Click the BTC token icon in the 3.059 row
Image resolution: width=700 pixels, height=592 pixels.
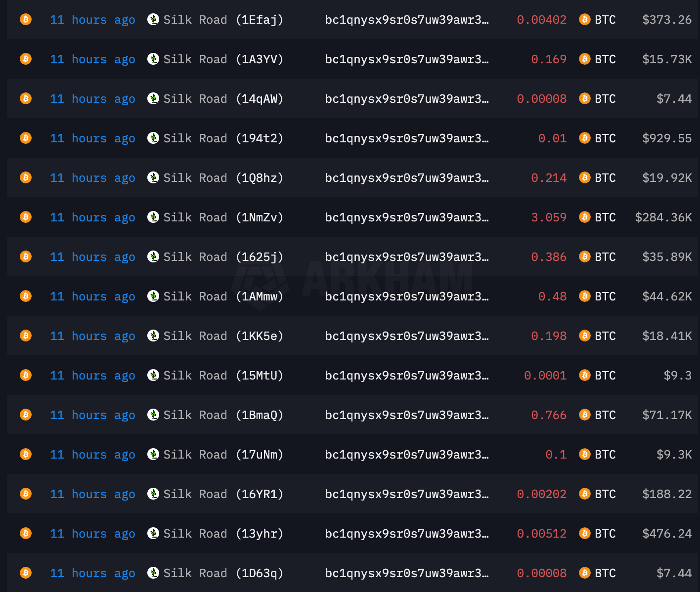pyautogui.click(x=585, y=217)
